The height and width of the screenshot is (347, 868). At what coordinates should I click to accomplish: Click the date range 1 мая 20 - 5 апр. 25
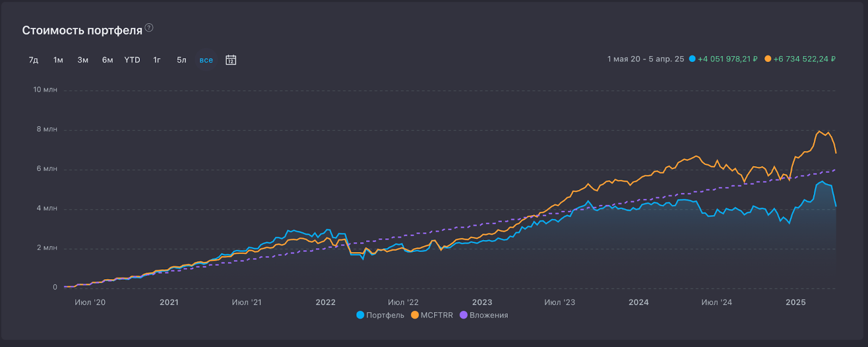point(646,59)
